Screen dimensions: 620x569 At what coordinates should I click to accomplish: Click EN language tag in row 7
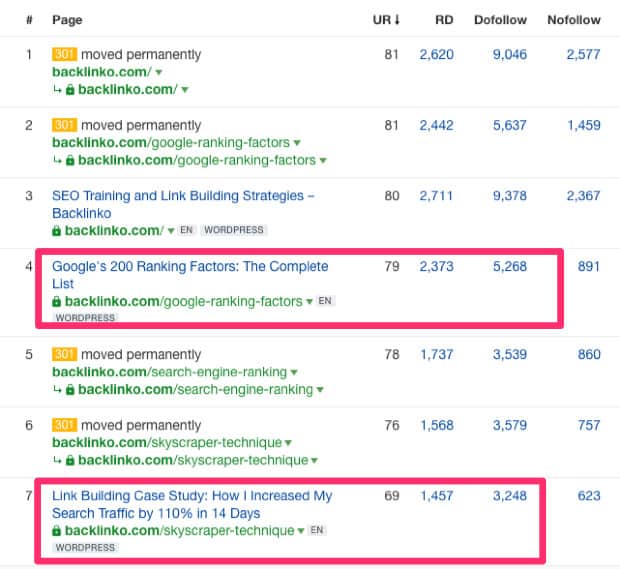[317, 530]
